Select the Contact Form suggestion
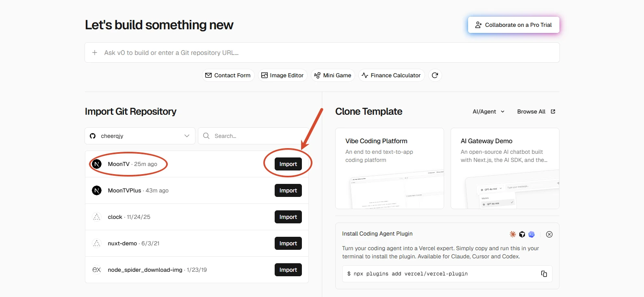This screenshot has height=297, width=644. click(228, 75)
